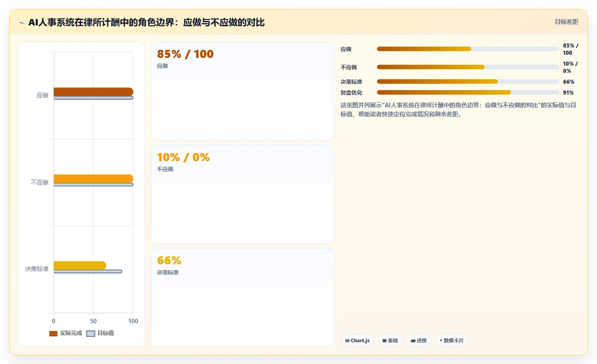Screen dimensions: 597x364
Task: Open the 66% data card
Action: pyautogui.click(x=242, y=297)
